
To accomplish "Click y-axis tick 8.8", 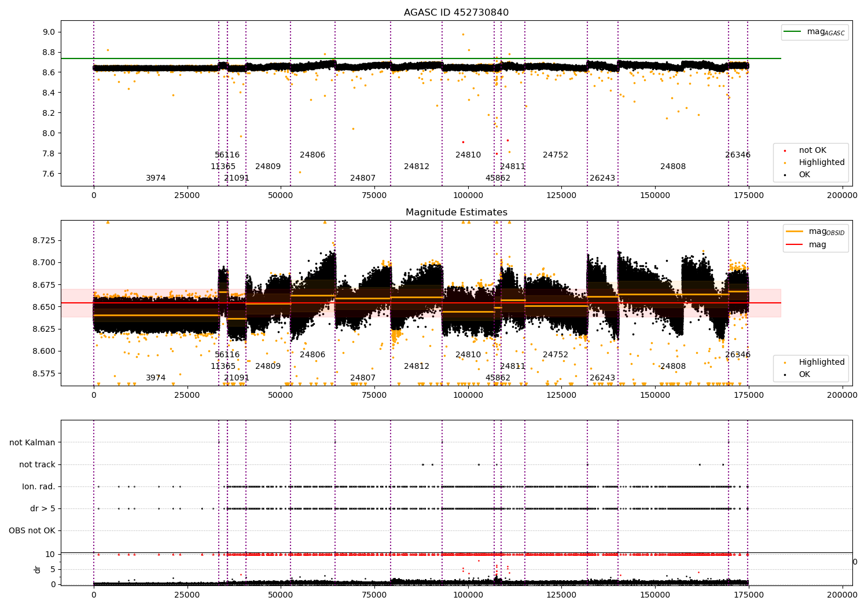I will 49,52.
